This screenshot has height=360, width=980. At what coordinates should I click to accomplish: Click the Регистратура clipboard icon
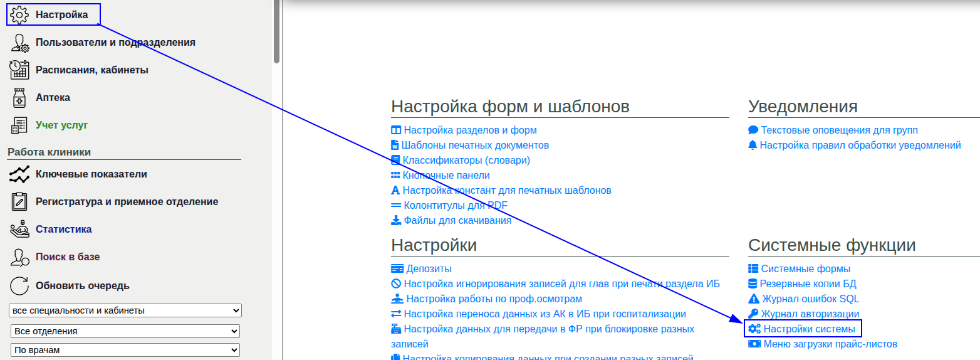coord(20,202)
